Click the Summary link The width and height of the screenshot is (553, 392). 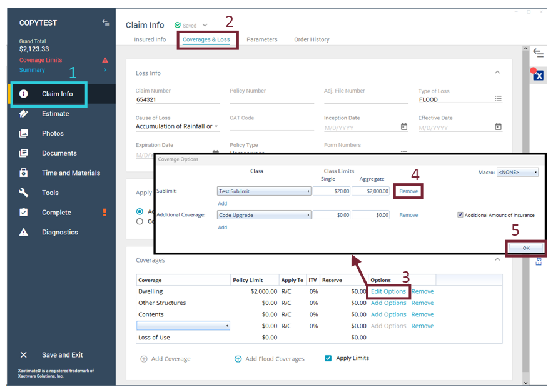tap(32, 70)
